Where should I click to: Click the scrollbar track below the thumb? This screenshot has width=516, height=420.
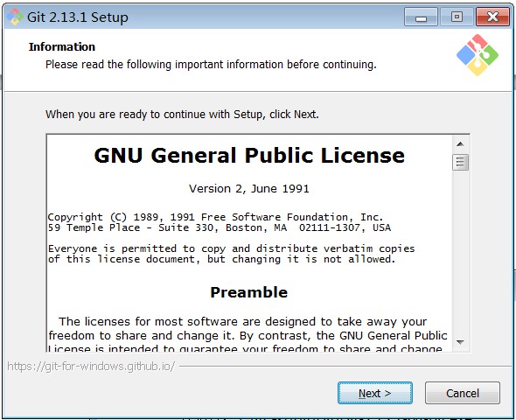[460, 252]
